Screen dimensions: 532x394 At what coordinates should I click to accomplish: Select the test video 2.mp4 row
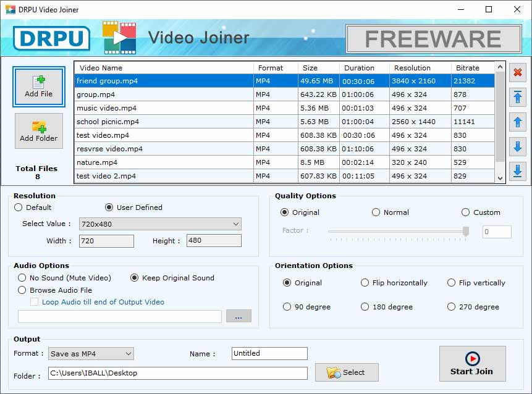tap(284, 175)
